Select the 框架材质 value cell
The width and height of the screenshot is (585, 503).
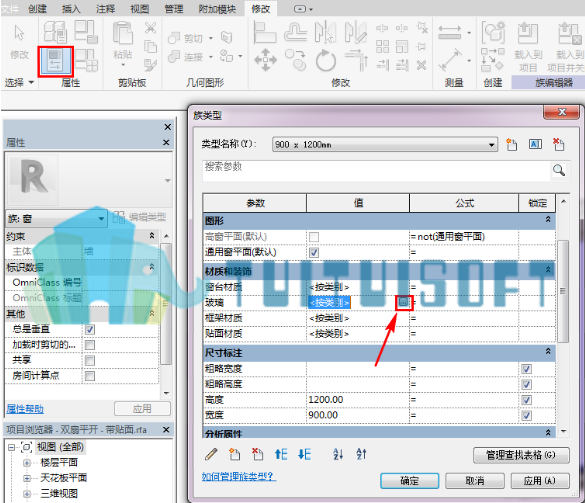coord(358,318)
